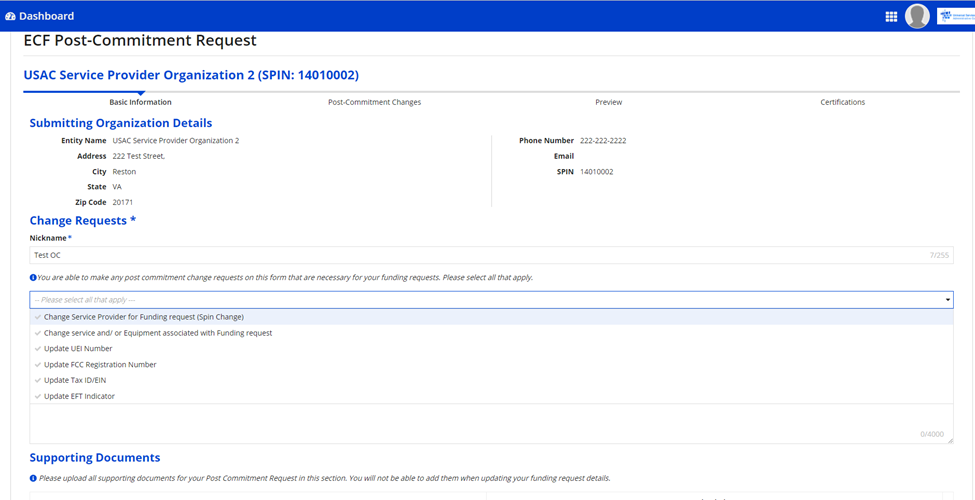Select Update EFT Indicator option

point(491,396)
